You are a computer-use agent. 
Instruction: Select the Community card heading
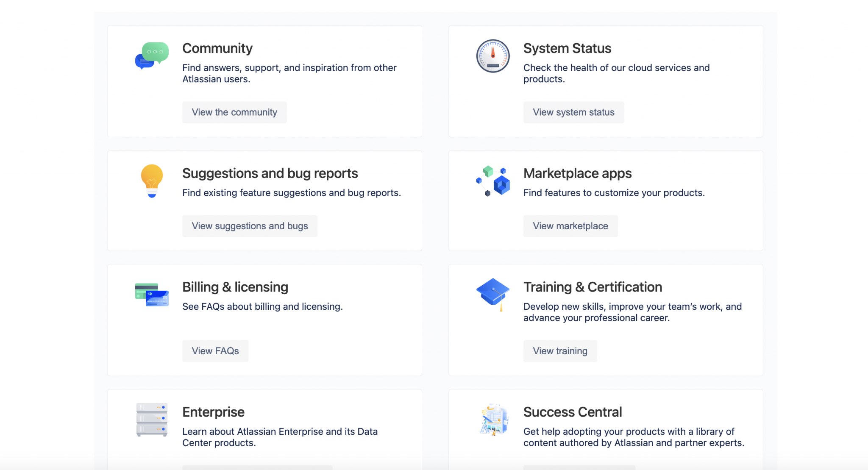pos(217,48)
